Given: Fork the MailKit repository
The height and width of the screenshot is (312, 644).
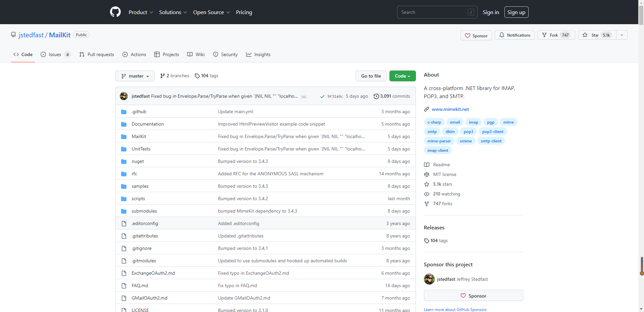Looking at the screenshot, I should (556, 35).
